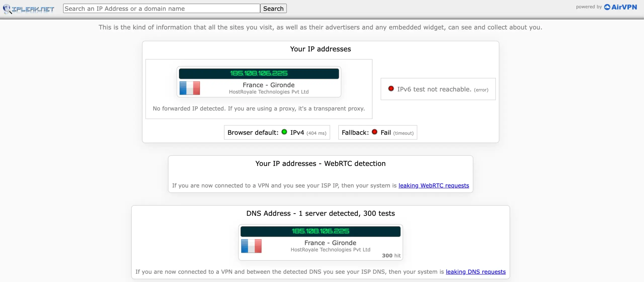The image size is (644, 282).
Task: Click the top IP address 185.108.106.225 display
Action: 259,73
